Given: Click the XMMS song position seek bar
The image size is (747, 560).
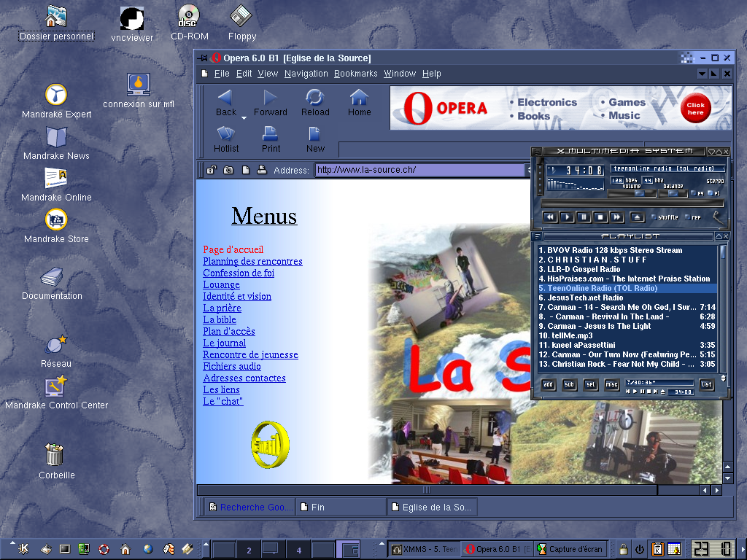Looking at the screenshot, I should point(632,204).
